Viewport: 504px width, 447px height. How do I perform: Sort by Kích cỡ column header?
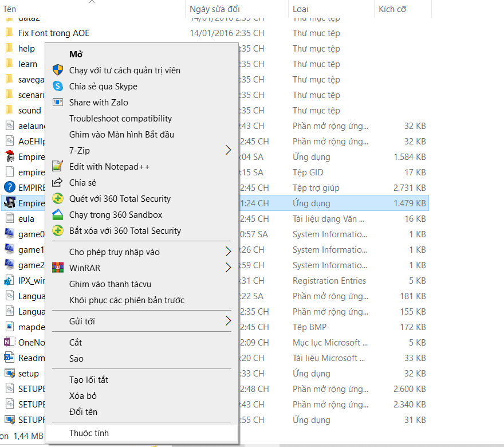pyautogui.click(x=392, y=9)
